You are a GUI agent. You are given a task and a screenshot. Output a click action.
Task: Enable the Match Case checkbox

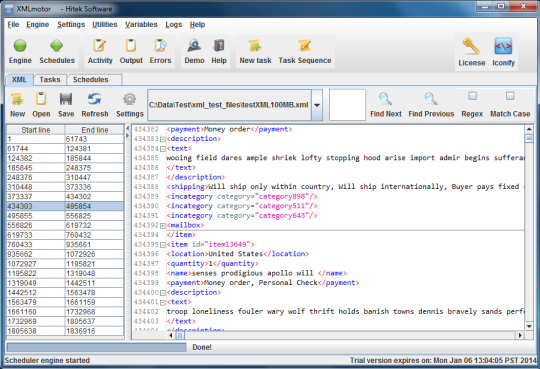click(510, 96)
